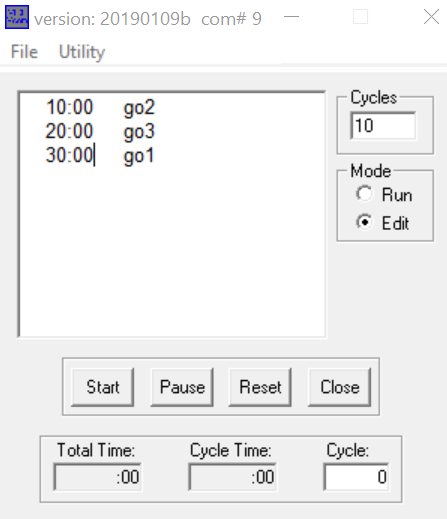Place cursor on the 20:00 go3 line
The image size is (447, 519).
pos(100,131)
